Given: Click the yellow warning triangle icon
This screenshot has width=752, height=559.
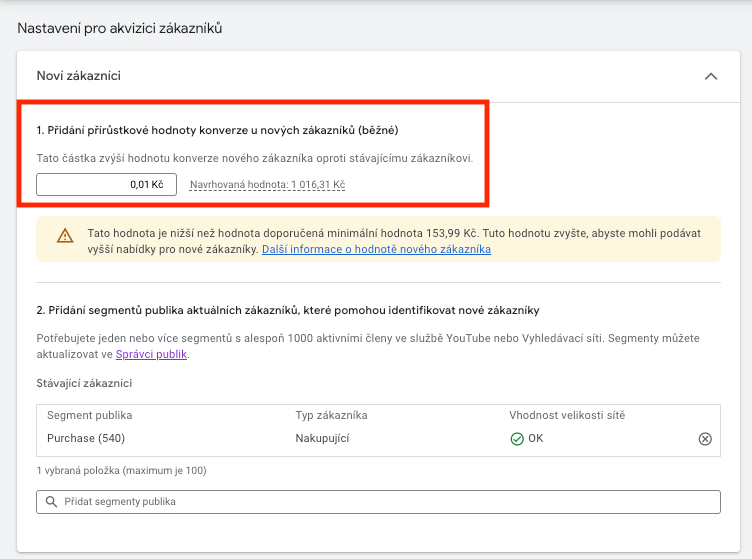Looking at the screenshot, I should click(65, 235).
